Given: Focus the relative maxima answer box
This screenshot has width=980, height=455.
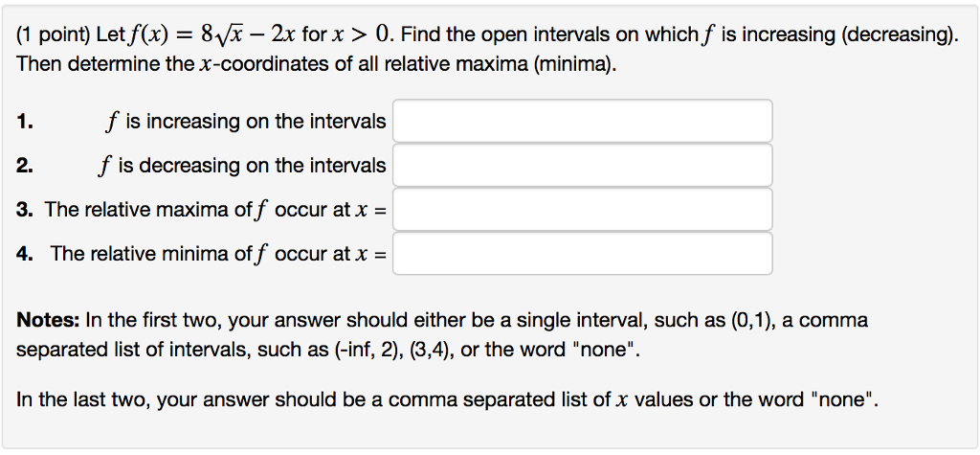Looking at the screenshot, I should [x=582, y=210].
